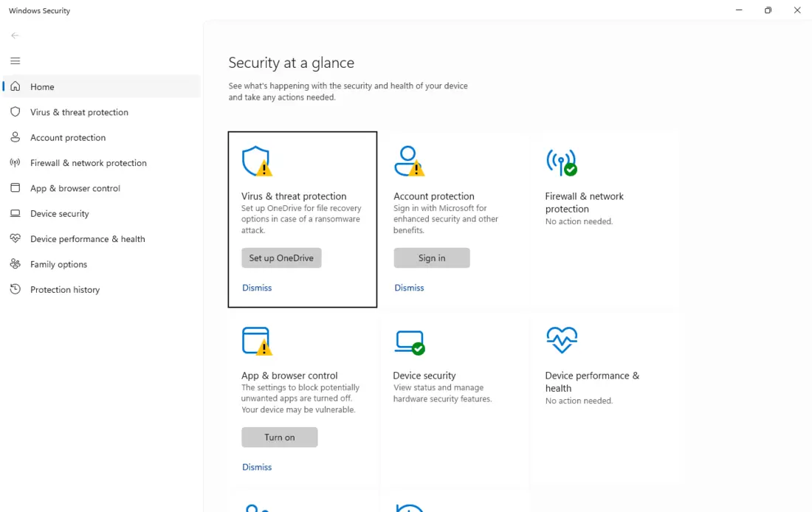Click the large person warning icon on Account protection card
This screenshot has width=812, height=512.
[x=409, y=162]
